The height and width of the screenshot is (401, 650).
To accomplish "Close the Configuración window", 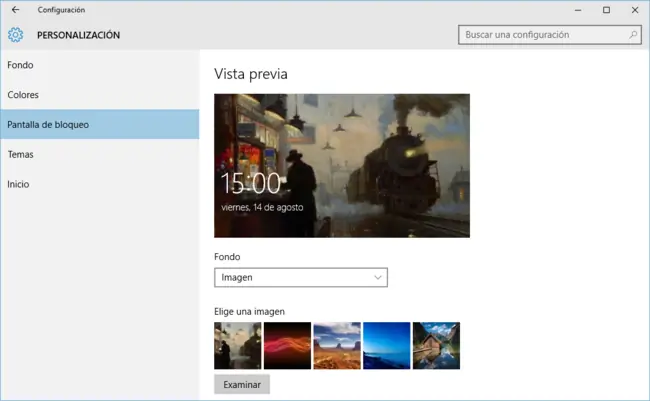I will coord(635,10).
